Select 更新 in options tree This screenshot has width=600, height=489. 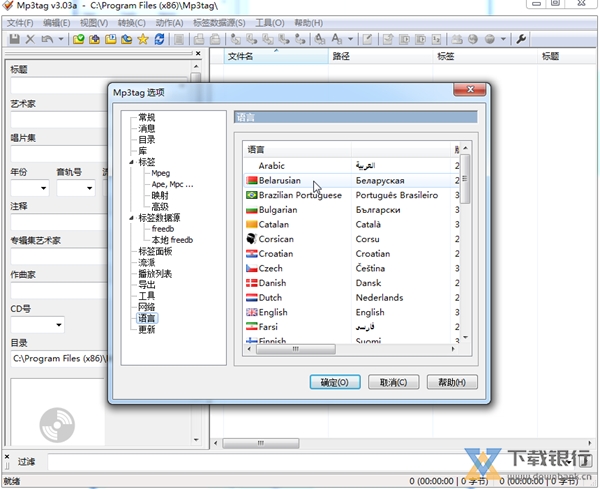[147, 329]
